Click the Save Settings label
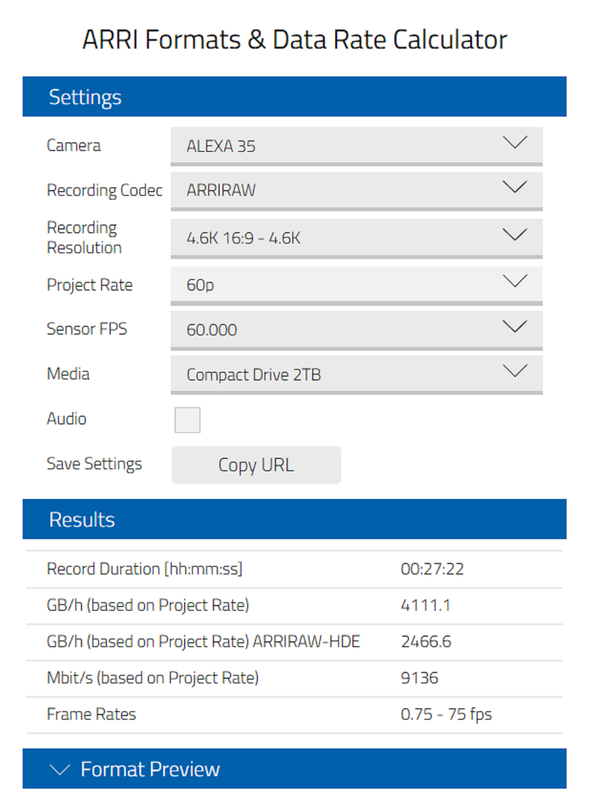595x800 pixels. [x=94, y=464]
